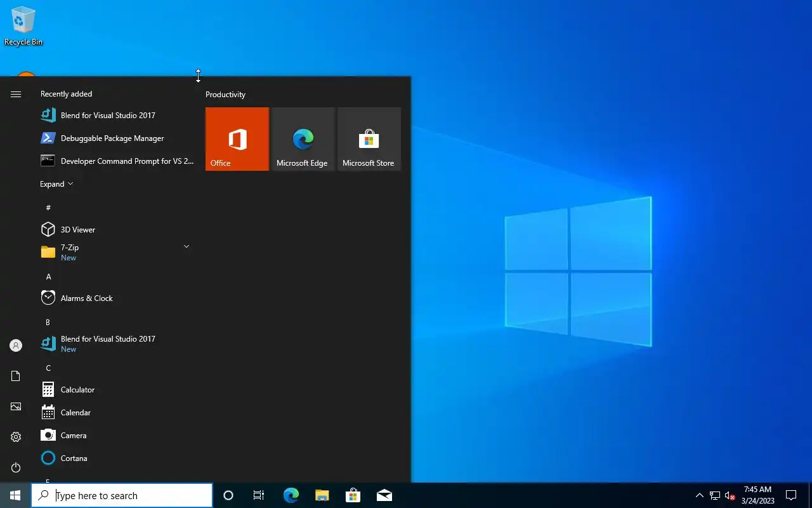The image size is (812, 508).
Task: Open Recycle Bin on desktop
Action: click(x=23, y=26)
